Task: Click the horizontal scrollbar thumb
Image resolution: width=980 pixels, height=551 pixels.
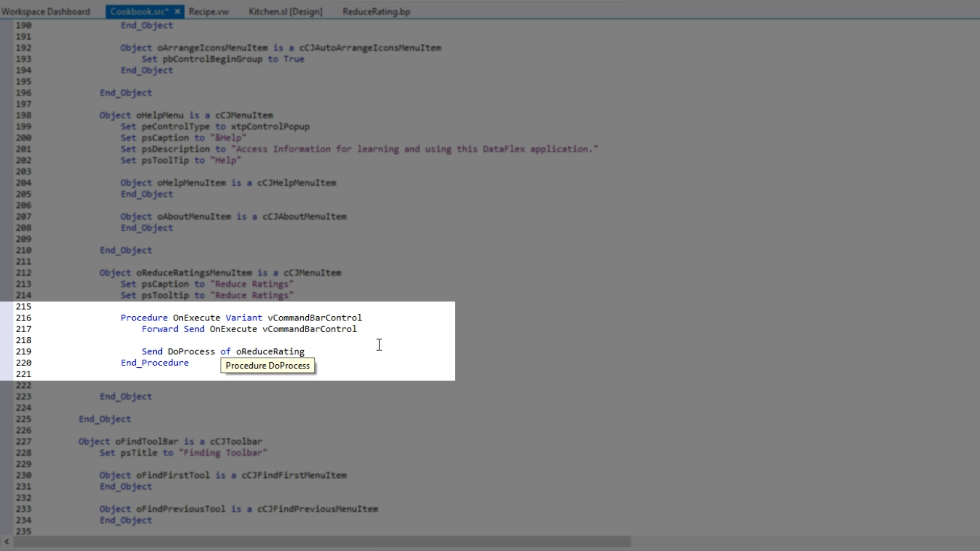Action: pyautogui.click(x=322, y=541)
